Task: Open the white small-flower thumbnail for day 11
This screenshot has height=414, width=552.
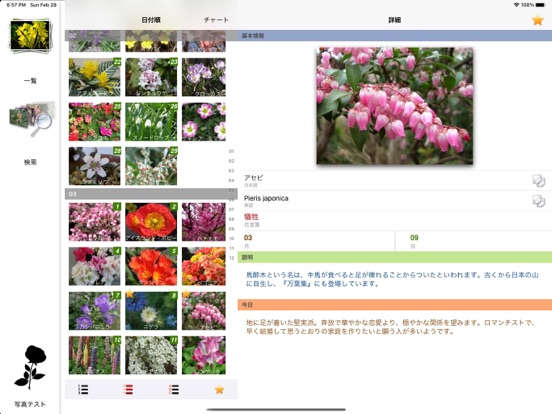Action: [x=151, y=355]
